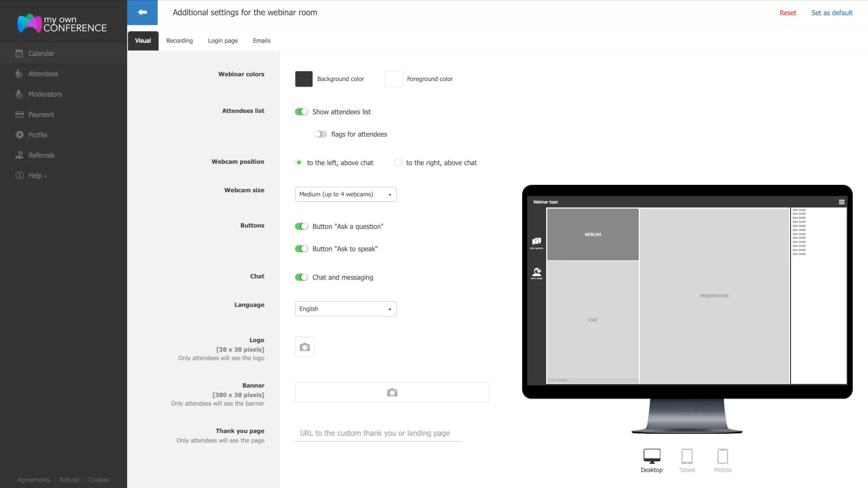Click the back arrow button
This screenshot has width=868, height=488.
point(142,12)
